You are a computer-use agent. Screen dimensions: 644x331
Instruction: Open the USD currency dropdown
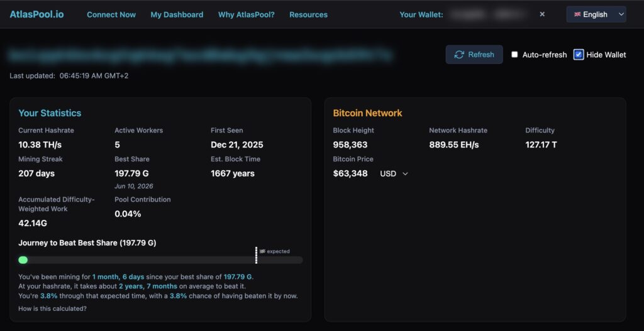pyautogui.click(x=394, y=173)
